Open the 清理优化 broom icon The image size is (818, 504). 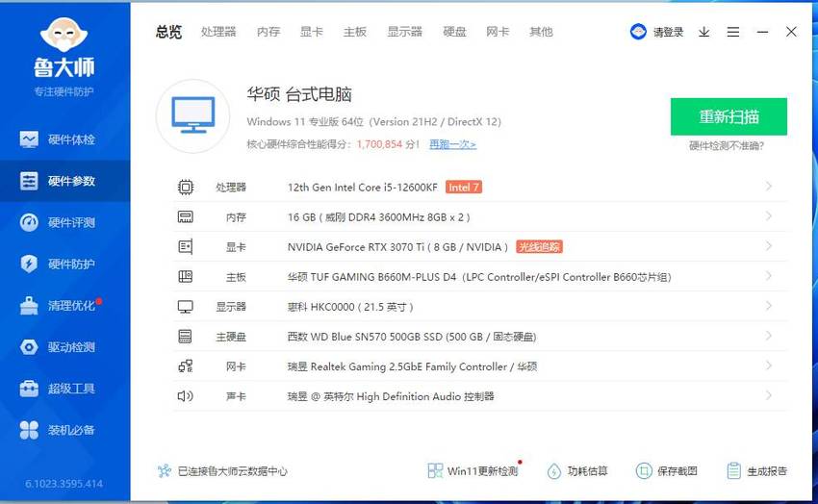click(x=29, y=306)
